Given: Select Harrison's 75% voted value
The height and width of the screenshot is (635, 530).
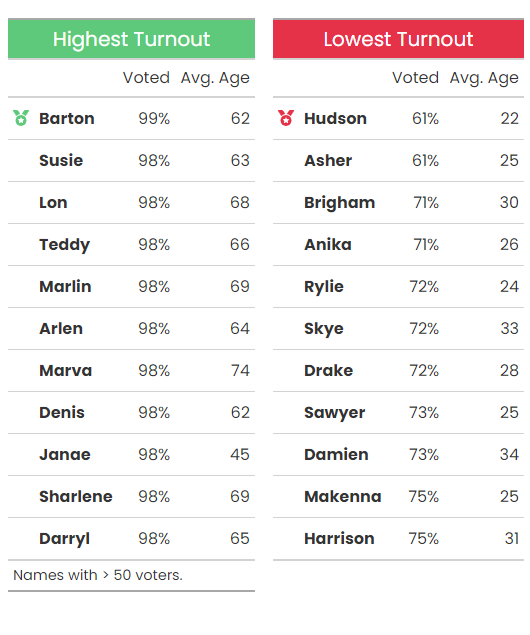Looking at the screenshot, I should [x=424, y=539].
